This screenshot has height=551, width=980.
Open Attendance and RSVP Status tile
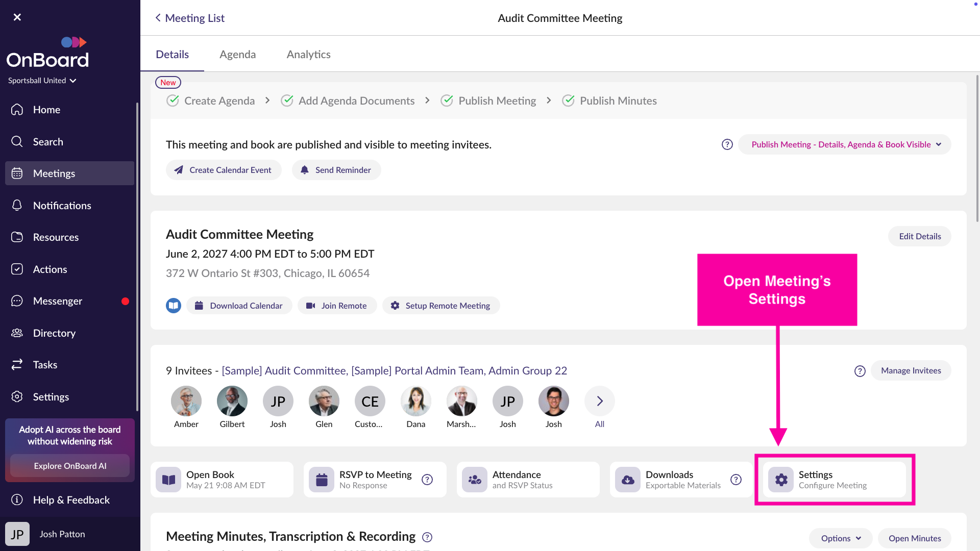[528, 480]
